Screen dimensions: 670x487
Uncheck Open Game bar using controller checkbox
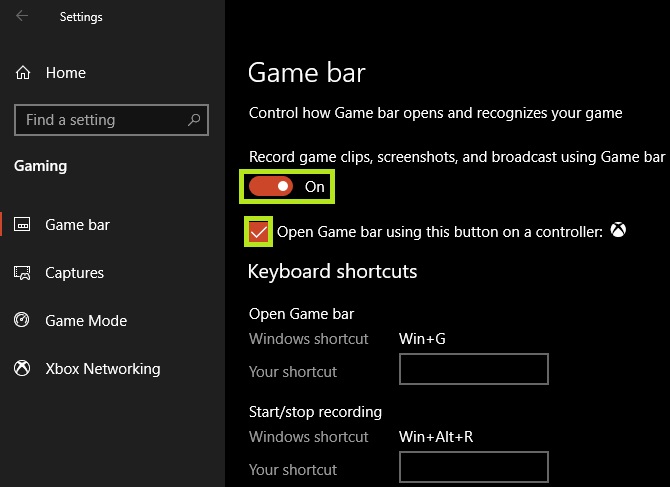coord(259,232)
